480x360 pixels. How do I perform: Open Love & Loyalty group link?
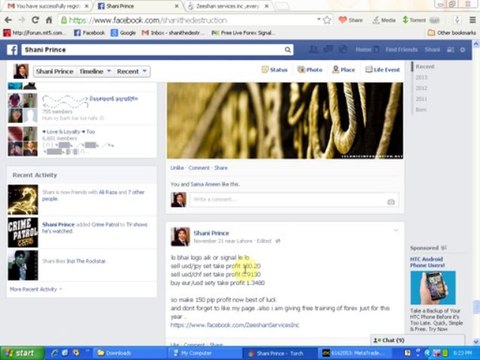pos(68,132)
